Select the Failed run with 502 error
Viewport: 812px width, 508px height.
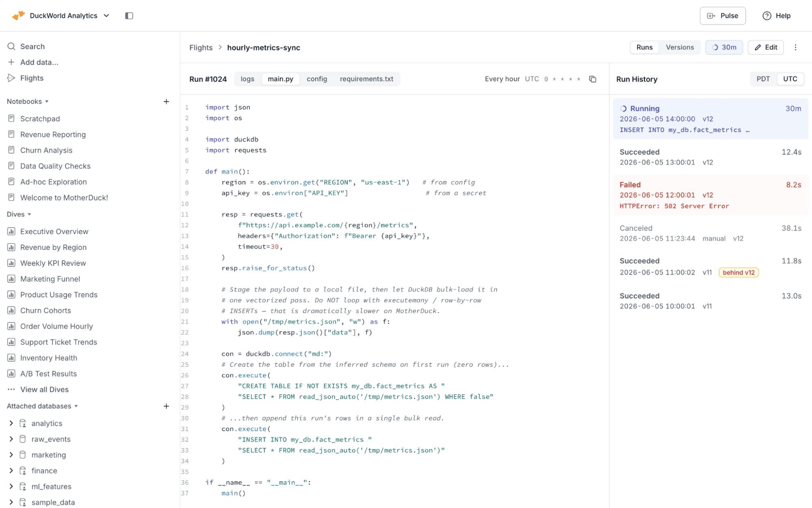[710, 195]
